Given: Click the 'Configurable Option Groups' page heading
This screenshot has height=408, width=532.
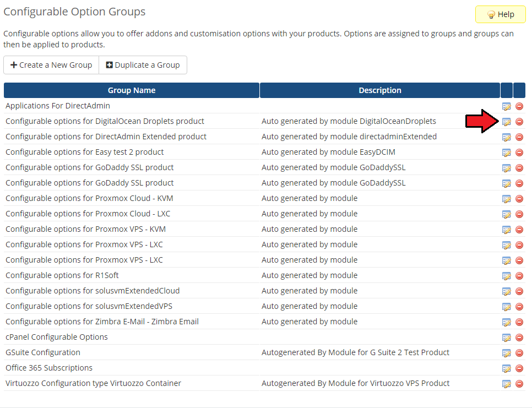Looking at the screenshot, I should [74, 12].
